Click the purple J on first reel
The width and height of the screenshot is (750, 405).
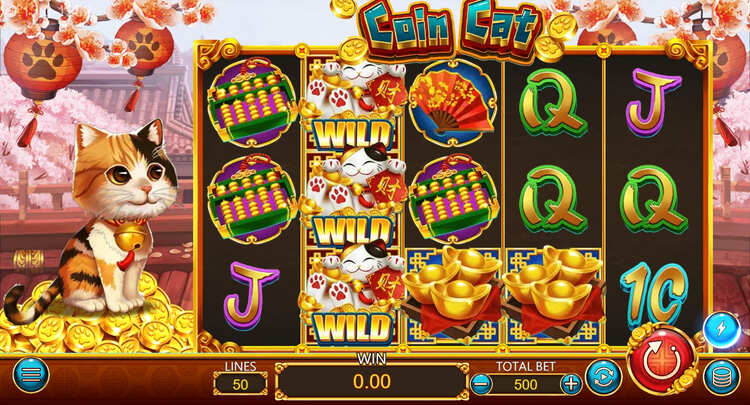[x=250, y=295]
